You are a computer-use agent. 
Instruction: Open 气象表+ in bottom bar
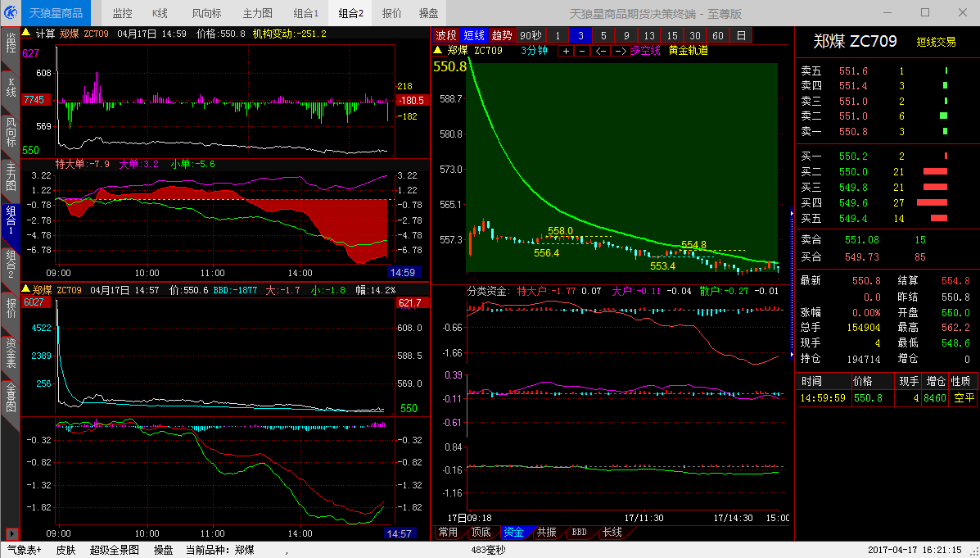tap(24, 550)
